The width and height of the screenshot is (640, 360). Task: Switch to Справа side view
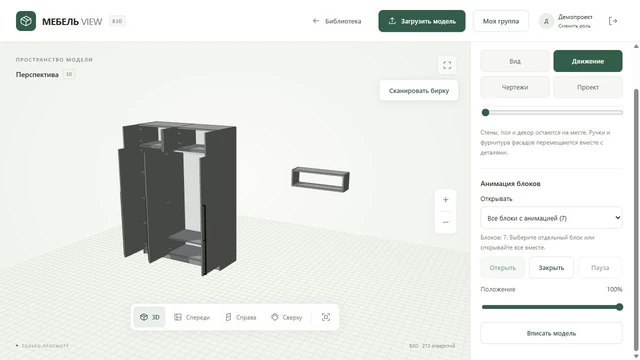pyautogui.click(x=241, y=317)
